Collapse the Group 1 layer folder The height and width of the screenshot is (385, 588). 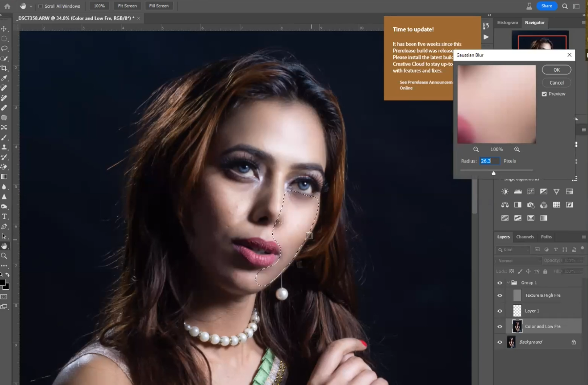click(x=508, y=283)
